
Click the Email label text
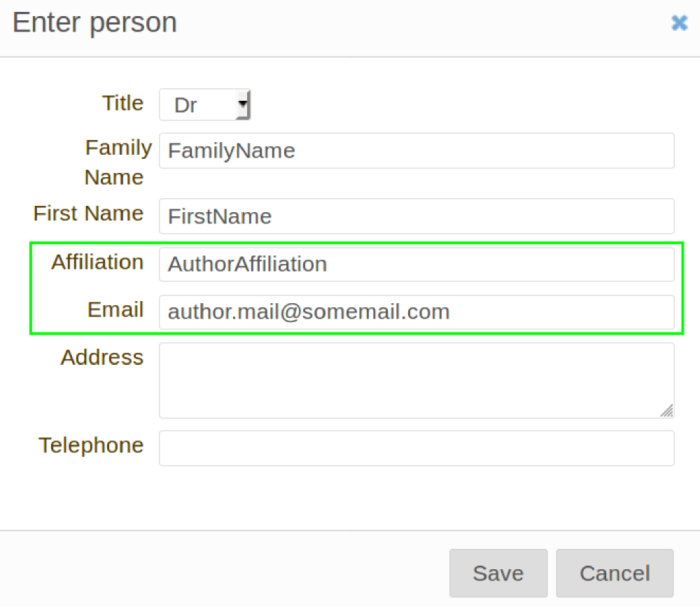pos(115,309)
